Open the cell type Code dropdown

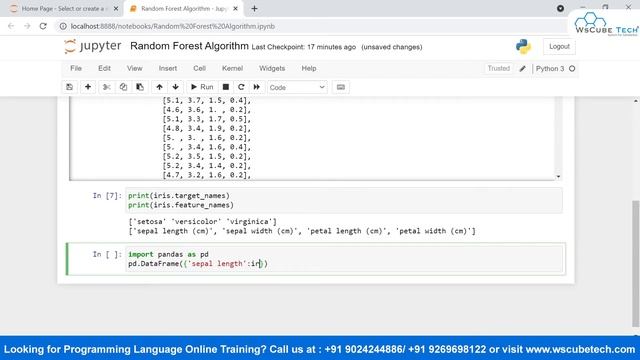(x=297, y=87)
